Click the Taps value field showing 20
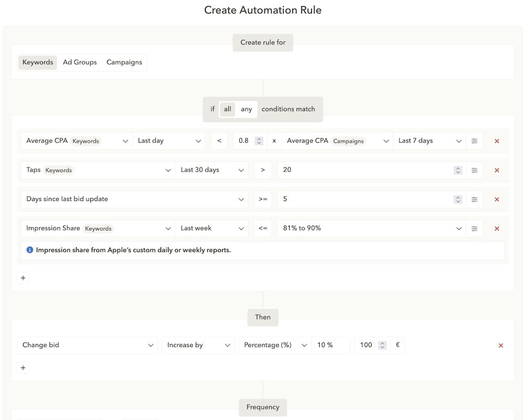 [365, 170]
